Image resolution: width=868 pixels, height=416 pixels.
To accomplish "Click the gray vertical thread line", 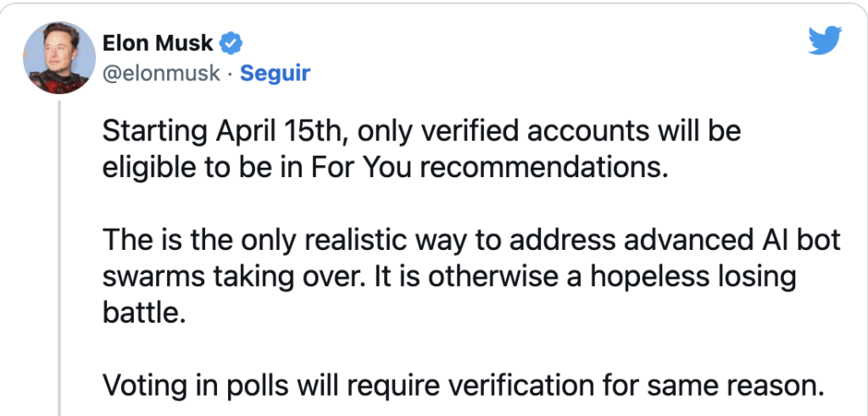I will click(x=58, y=254).
